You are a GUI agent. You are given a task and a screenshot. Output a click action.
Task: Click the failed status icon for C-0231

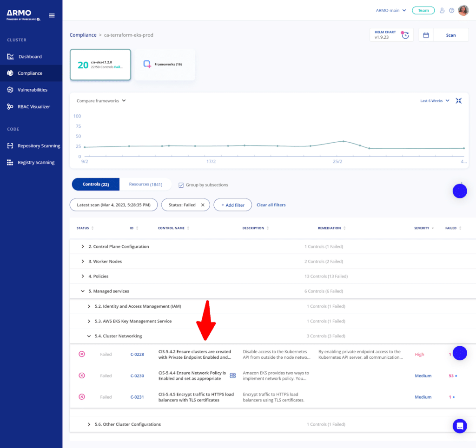(x=82, y=397)
